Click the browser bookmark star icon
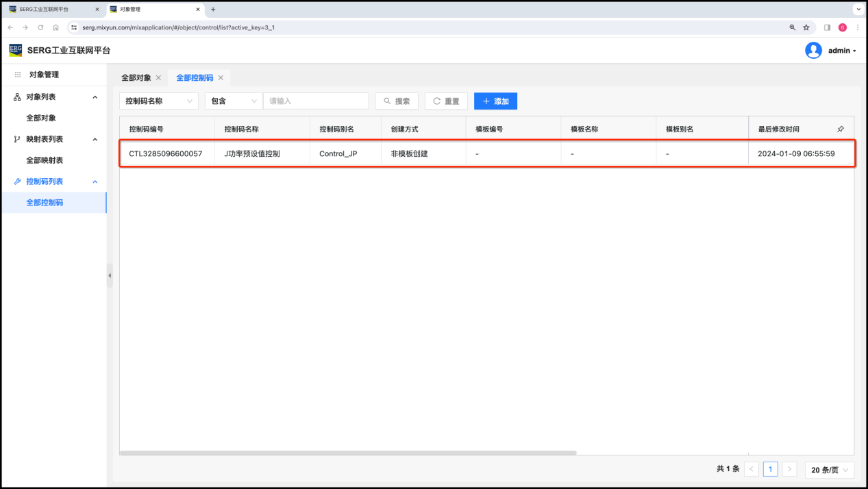 pos(806,27)
